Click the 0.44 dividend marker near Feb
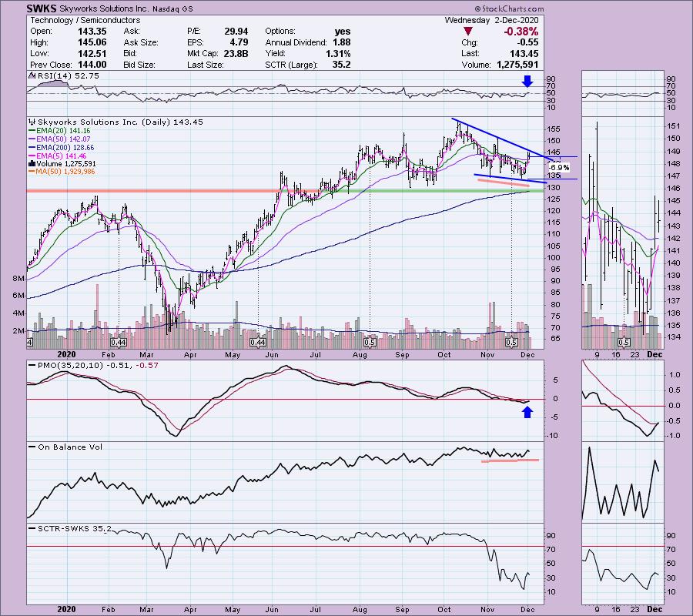 tap(119, 343)
